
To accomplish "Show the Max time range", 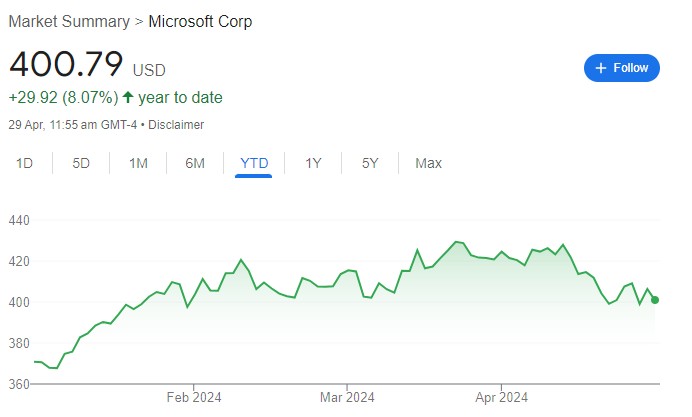I will [428, 163].
